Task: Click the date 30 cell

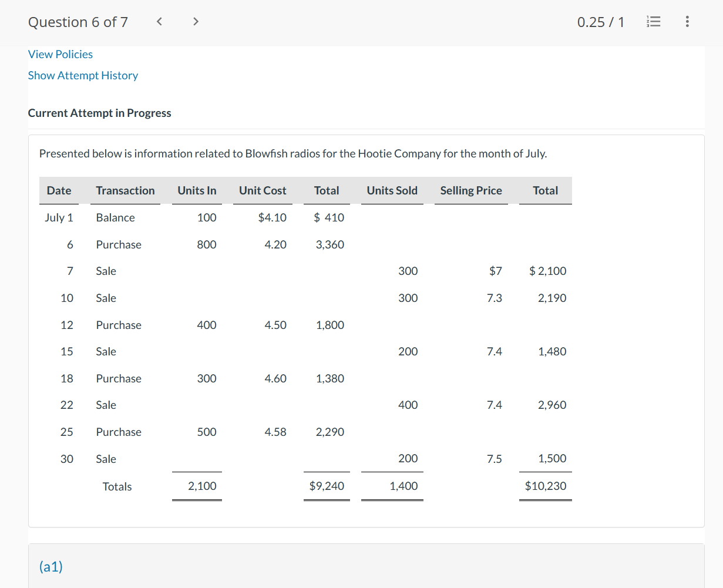Action: pyautogui.click(x=67, y=459)
